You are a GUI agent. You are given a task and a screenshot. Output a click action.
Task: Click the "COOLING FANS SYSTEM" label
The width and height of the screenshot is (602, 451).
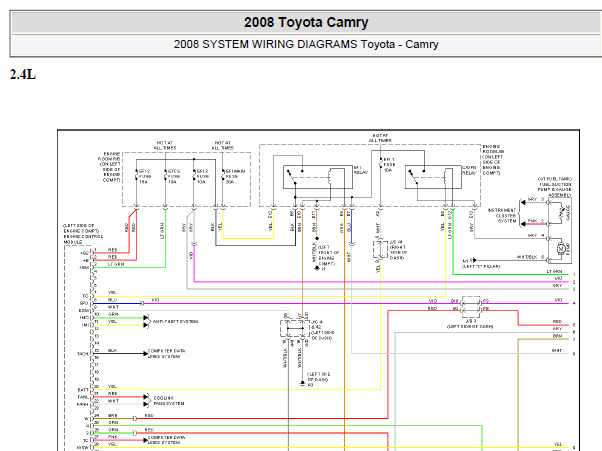[169, 401]
